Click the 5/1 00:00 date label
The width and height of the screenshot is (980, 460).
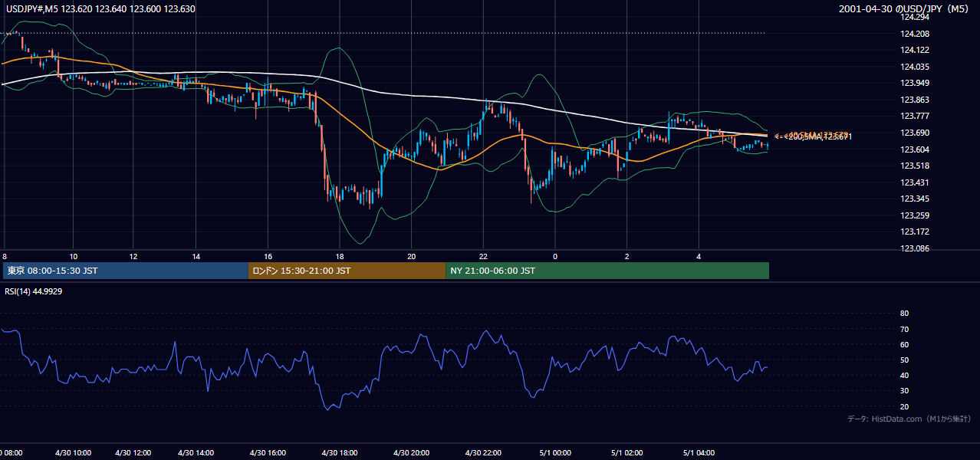coord(555,453)
